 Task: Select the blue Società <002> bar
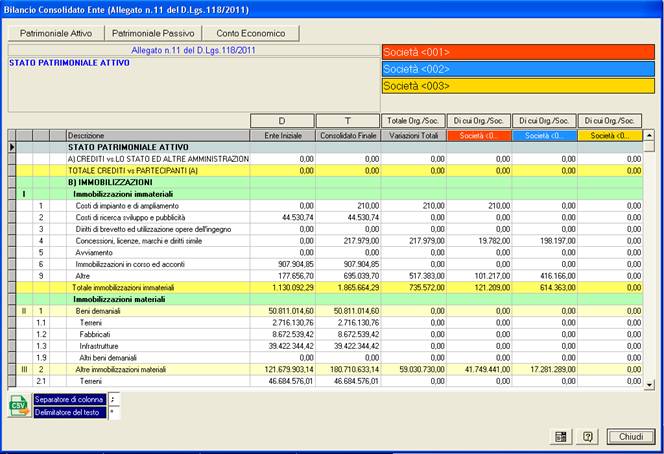[x=518, y=69]
